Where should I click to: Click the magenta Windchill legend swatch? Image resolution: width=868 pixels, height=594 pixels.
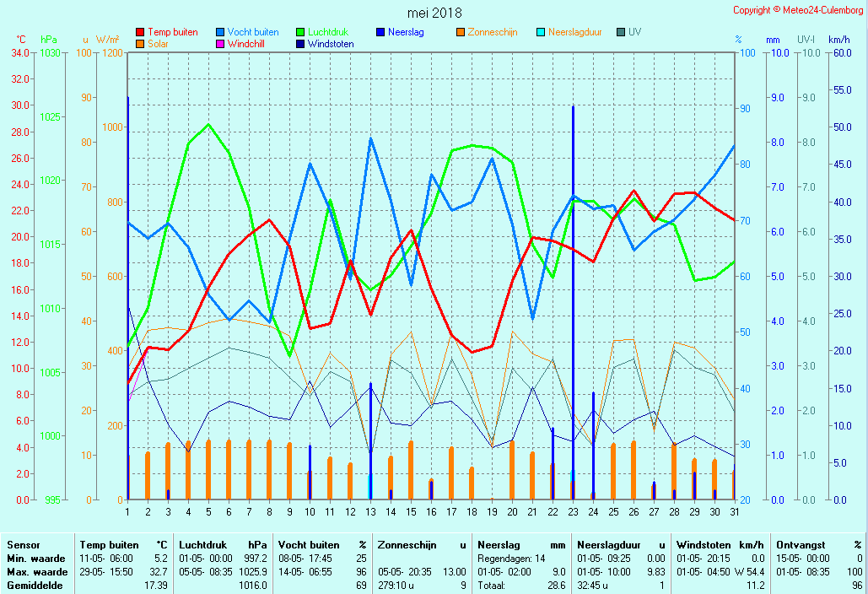(221, 44)
